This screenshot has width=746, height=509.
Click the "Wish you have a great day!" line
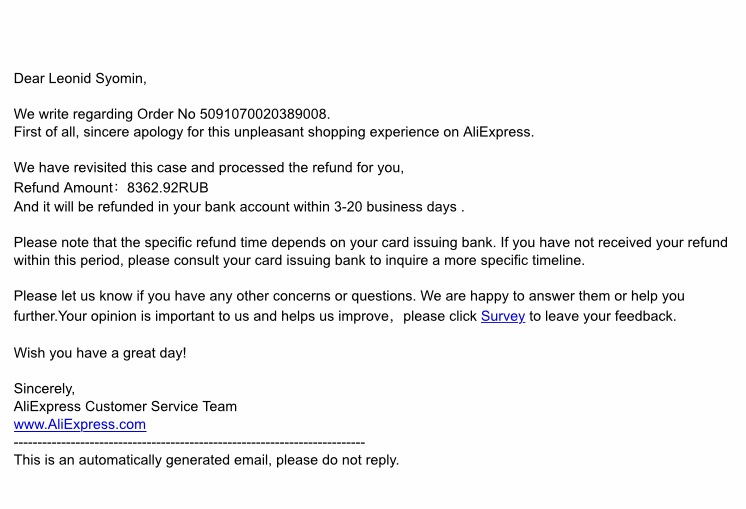(100, 353)
